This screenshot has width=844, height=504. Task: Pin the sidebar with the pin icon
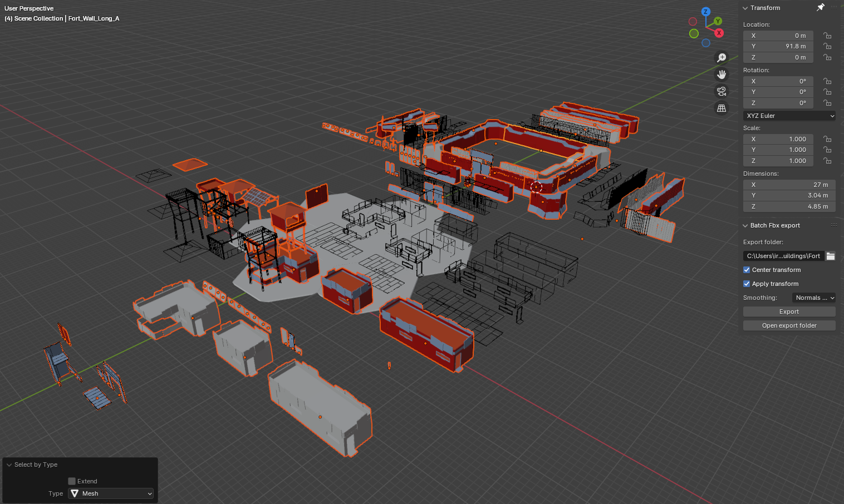coord(820,8)
